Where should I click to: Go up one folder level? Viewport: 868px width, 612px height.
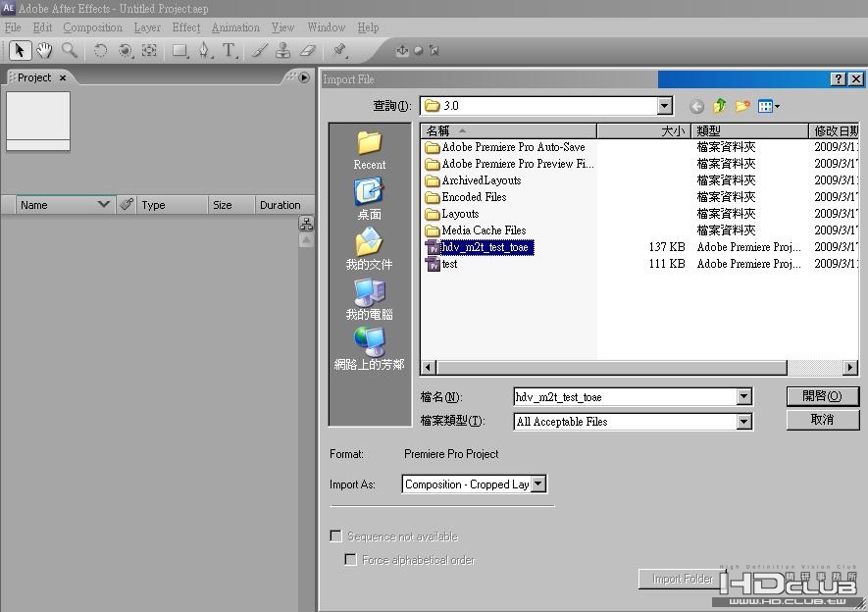(x=720, y=106)
